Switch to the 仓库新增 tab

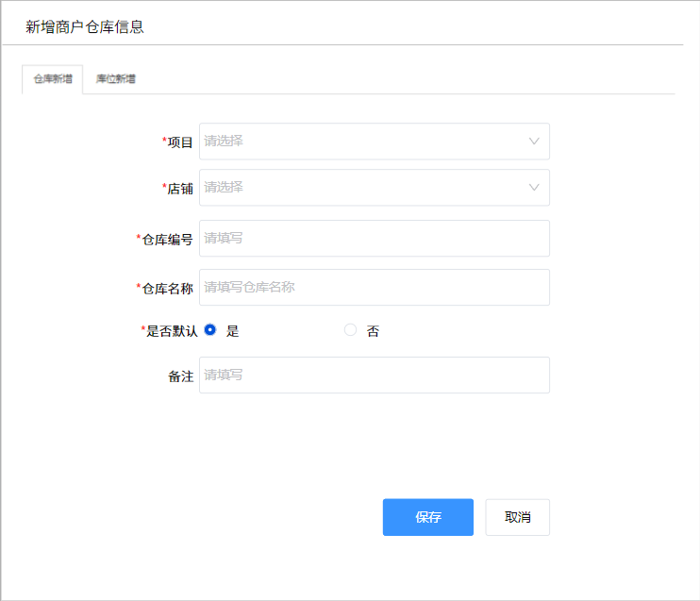click(x=53, y=79)
